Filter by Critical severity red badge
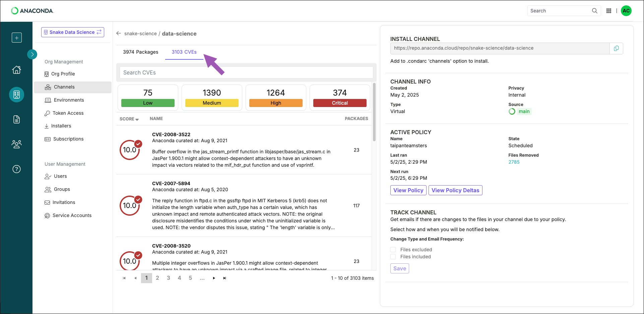Viewport: 644px width, 314px height. [x=340, y=103]
